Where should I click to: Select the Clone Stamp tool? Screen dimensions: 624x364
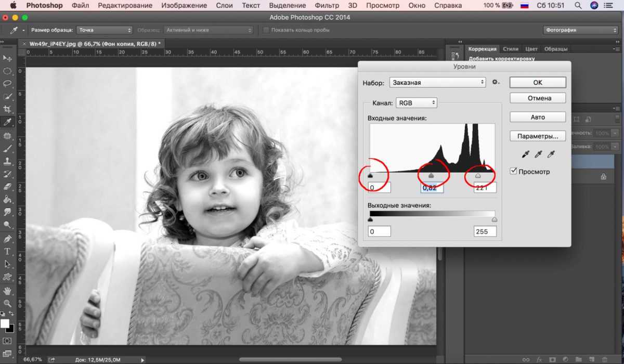[7, 161]
